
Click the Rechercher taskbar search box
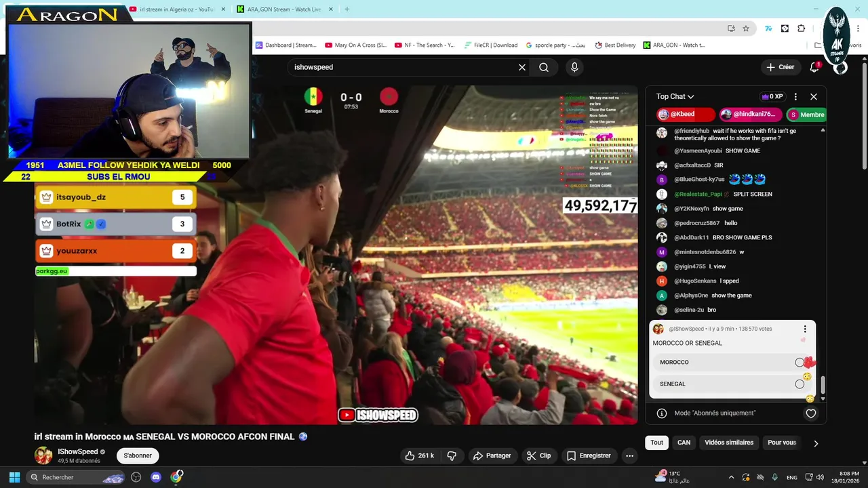click(x=76, y=477)
